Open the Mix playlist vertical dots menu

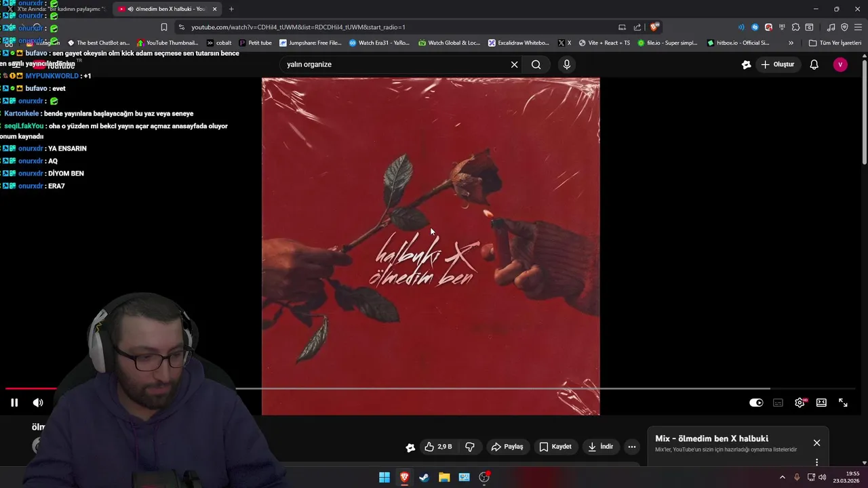point(816,462)
